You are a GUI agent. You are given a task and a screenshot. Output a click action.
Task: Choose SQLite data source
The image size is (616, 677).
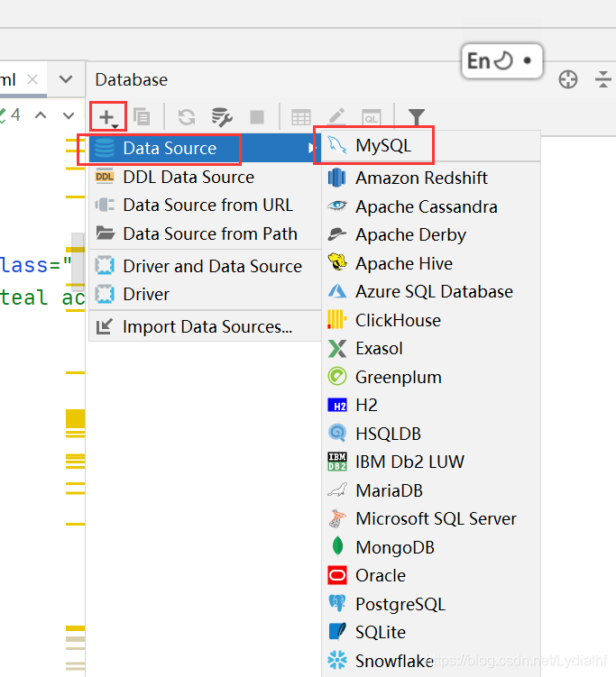(431, 632)
